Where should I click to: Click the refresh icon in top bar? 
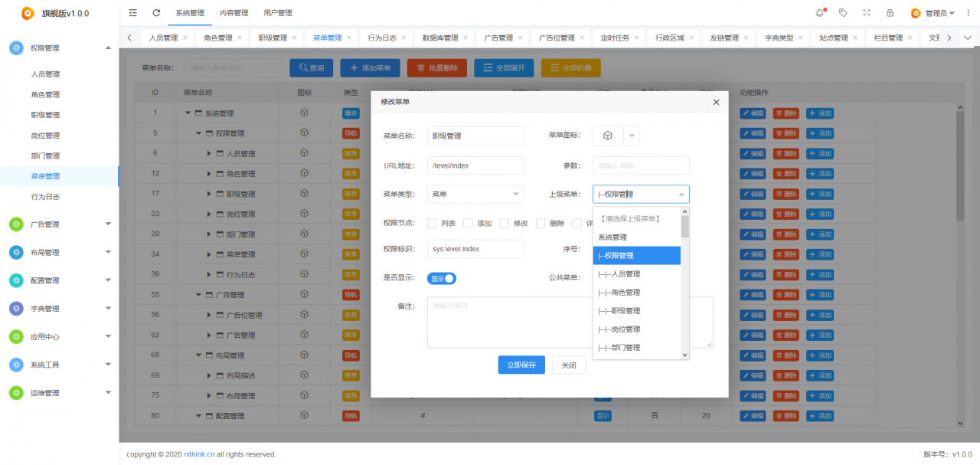click(156, 13)
